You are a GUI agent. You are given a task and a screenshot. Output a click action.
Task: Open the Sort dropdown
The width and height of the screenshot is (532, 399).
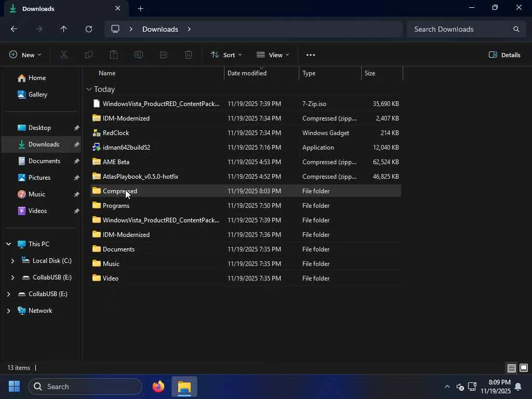pyautogui.click(x=227, y=55)
